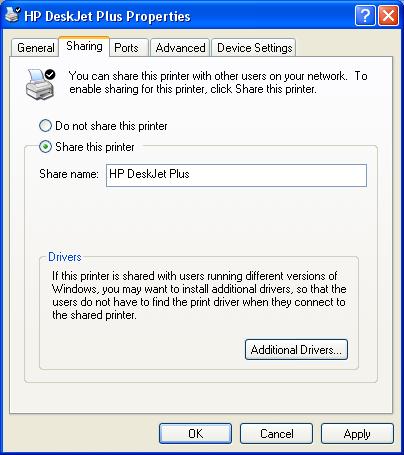This screenshot has width=404, height=455.
Task: Go to the Advanced tab
Action: pos(180,48)
